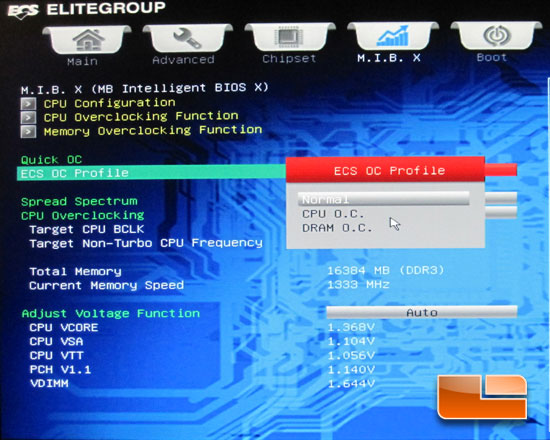
Task: Click arrow icon beside CPU Configuration
Action: [28, 104]
